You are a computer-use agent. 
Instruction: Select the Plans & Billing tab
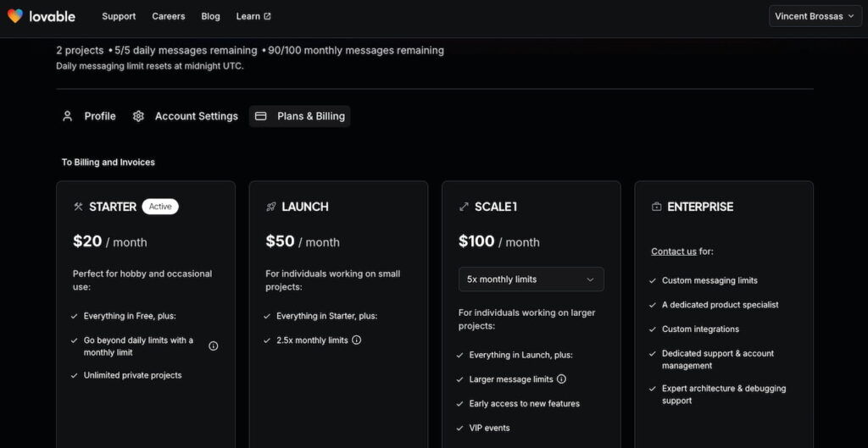point(299,116)
